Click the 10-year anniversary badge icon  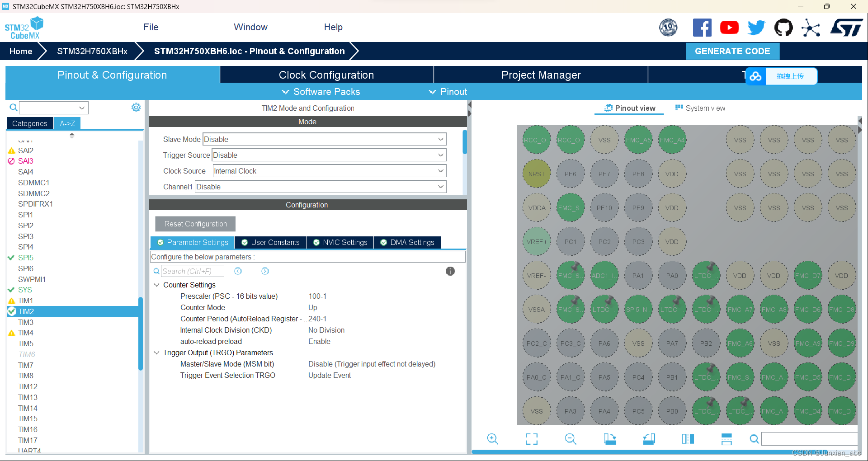click(668, 28)
